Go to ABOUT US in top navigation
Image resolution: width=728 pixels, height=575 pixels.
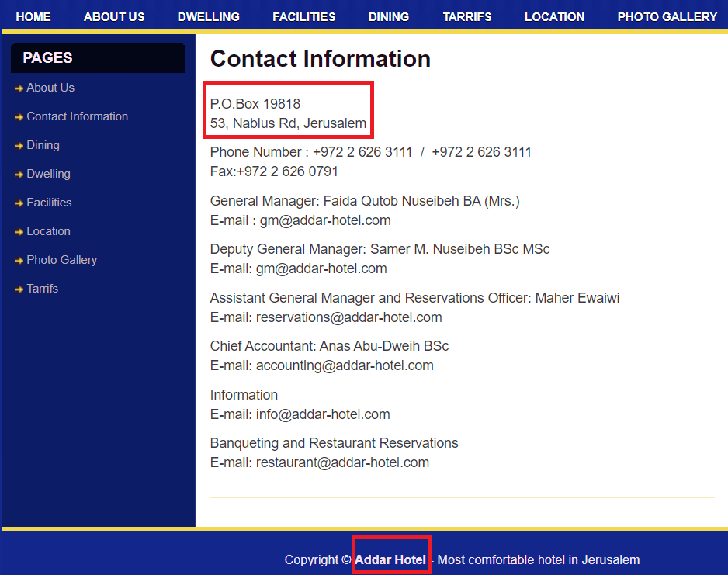click(114, 16)
